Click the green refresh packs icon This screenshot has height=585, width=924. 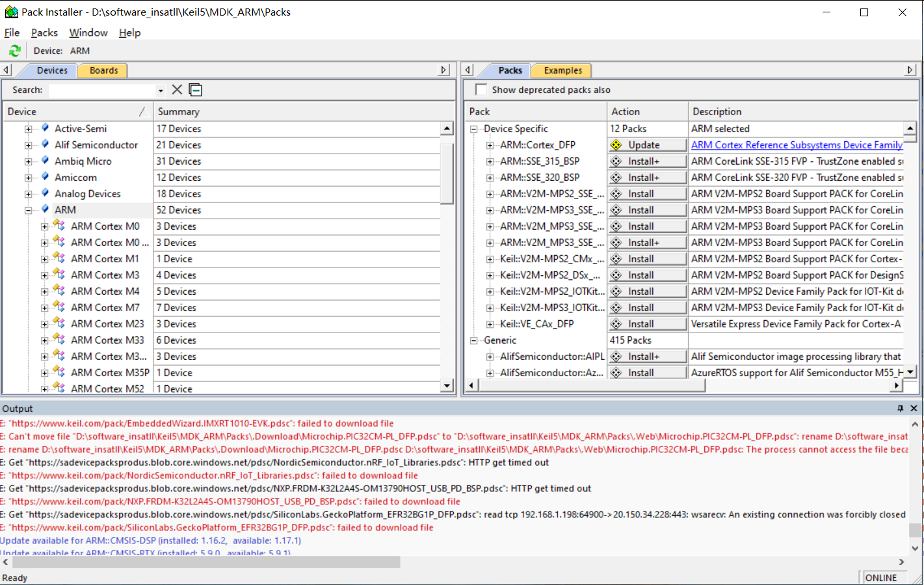point(14,51)
